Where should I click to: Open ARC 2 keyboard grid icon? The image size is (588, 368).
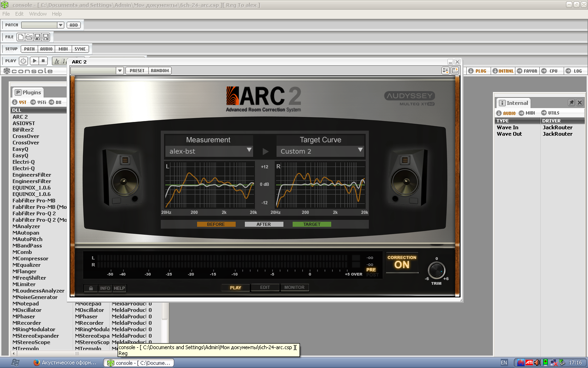[x=455, y=70]
